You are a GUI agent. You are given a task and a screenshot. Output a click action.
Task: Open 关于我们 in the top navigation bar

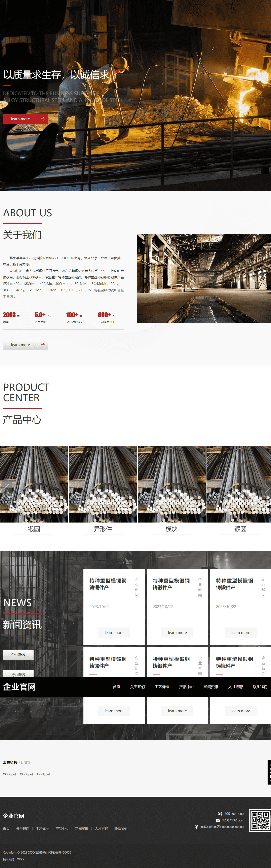pos(137,687)
